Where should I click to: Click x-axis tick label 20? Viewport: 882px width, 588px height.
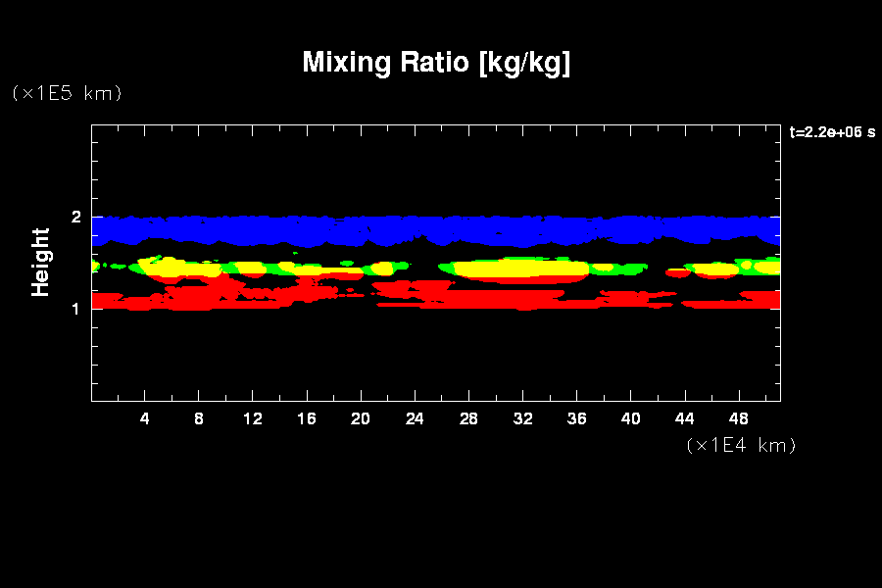click(361, 418)
